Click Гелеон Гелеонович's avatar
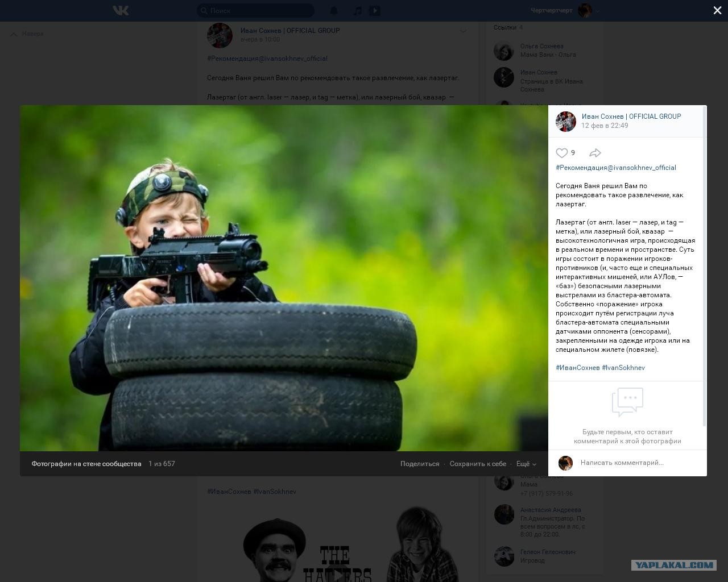 point(504,556)
